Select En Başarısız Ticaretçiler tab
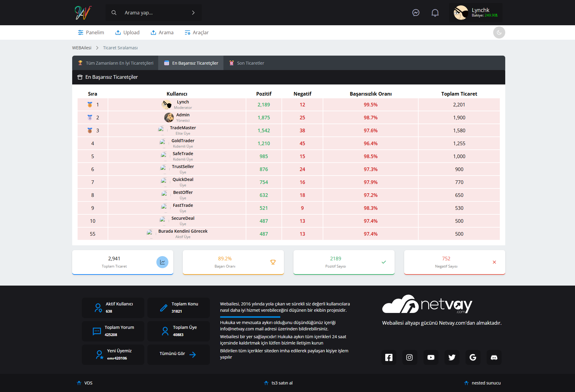575x392 pixels. tap(191, 63)
